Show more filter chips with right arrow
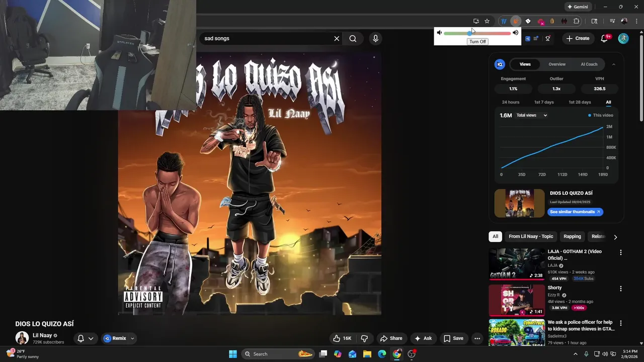The image size is (644, 362). [615, 237]
